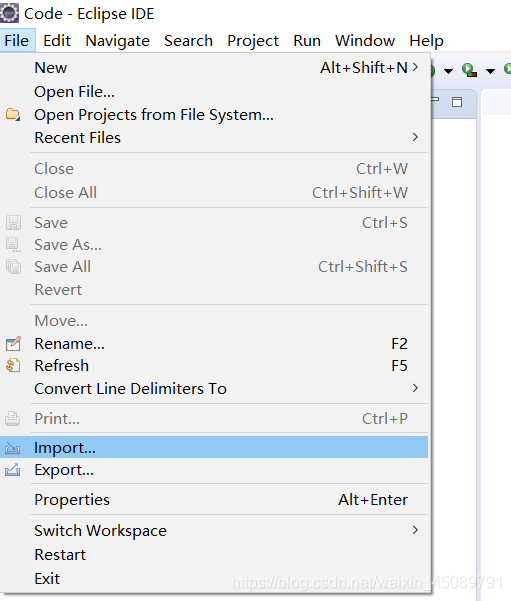511x601 pixels.
Task: Open the File menu
Action: click(x=17, y=40)
